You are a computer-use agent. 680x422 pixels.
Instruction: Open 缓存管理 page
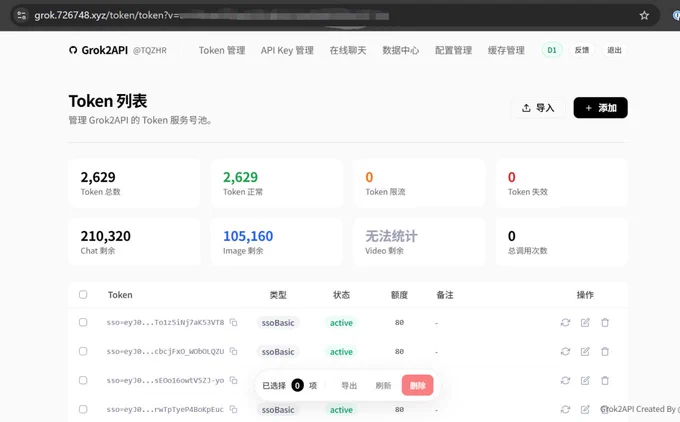click(x=506, y=50)
